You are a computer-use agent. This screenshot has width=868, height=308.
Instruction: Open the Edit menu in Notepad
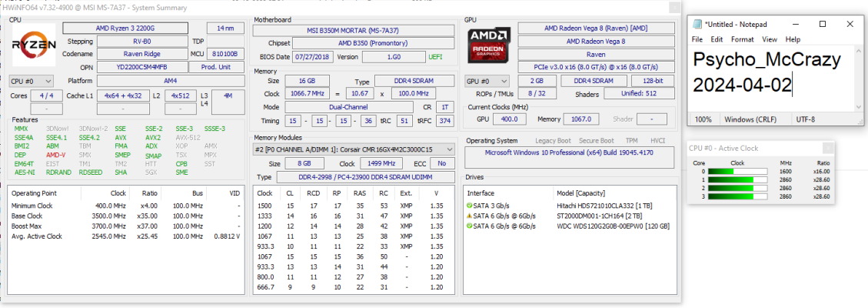pos(717,39)
